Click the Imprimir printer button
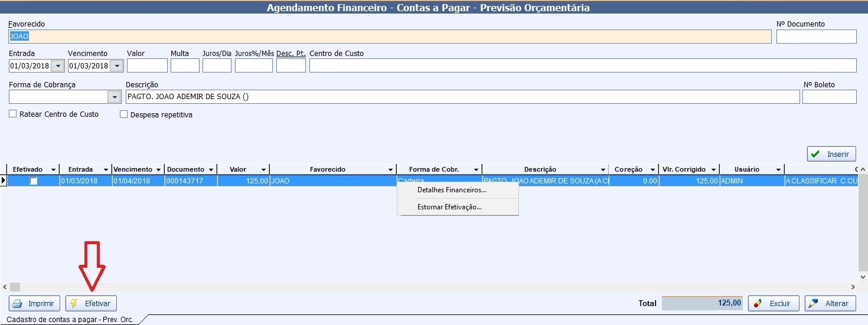868x325 pixels. coord(34,303)
